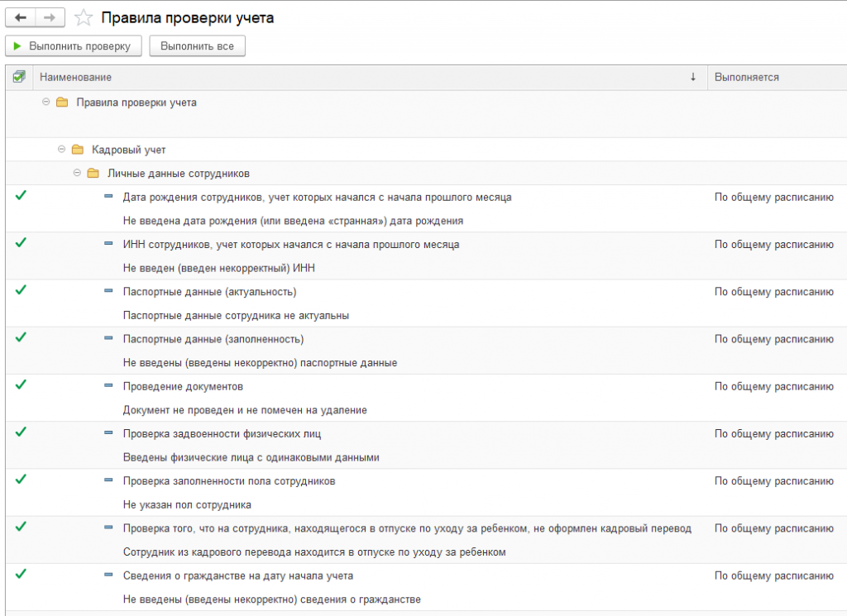The width and height of the screenshot is (847, 616).
Task: Toggle checkmark for Проверка заполненности пола сотрудников
Action: [x=21, y=480]
